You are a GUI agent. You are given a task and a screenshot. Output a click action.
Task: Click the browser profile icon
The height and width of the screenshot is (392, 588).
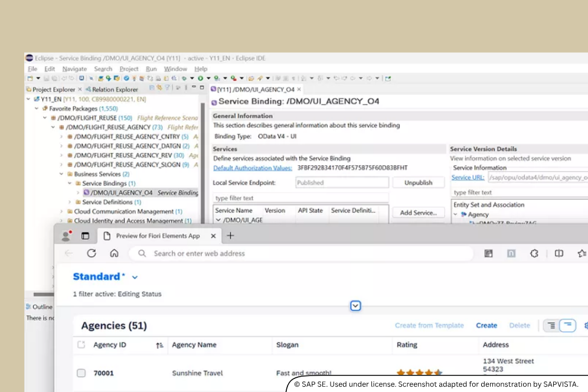coord(66,236)
